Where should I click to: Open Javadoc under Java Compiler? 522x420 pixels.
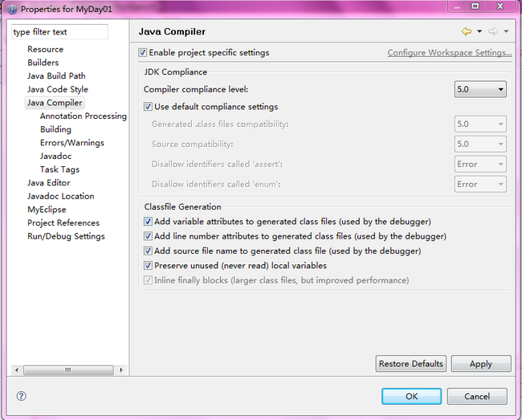pyautogui.click(x=55, y=156)
